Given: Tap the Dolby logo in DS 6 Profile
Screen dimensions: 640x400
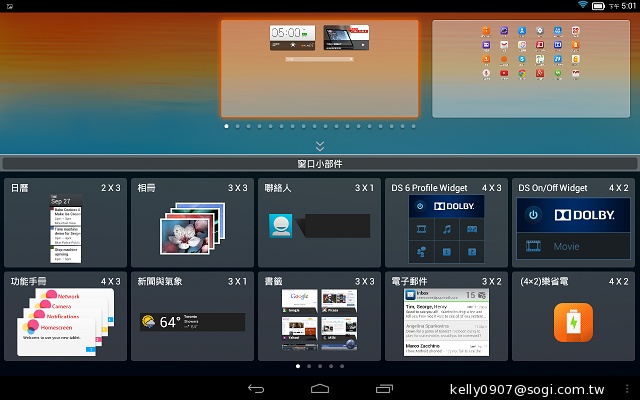Looking at the screenshot, I should (x=454, y=206).
